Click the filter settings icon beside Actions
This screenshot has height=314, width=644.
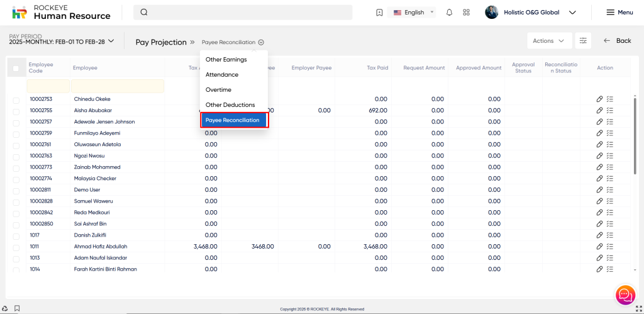[x=584, y=41]
